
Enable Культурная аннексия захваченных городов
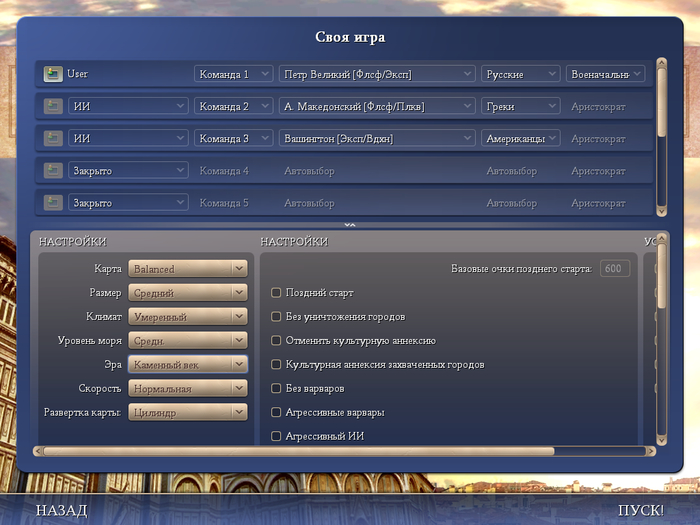[276, 365]
